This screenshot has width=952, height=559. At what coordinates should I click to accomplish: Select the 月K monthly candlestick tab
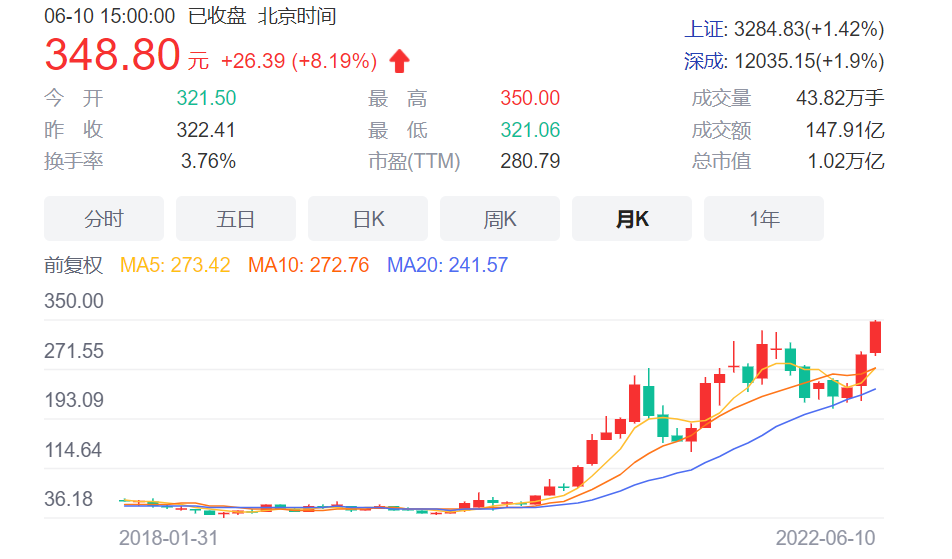click(632, 219)
